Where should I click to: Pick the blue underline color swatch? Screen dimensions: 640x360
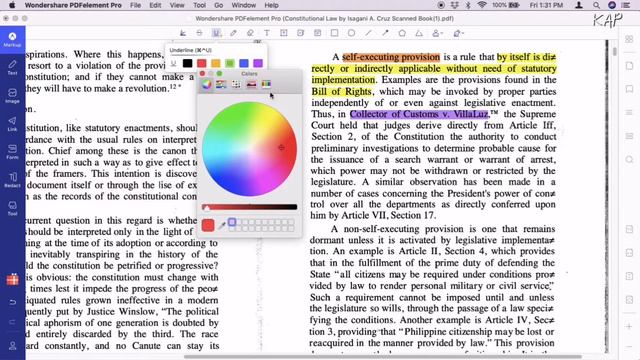[244, 63]
